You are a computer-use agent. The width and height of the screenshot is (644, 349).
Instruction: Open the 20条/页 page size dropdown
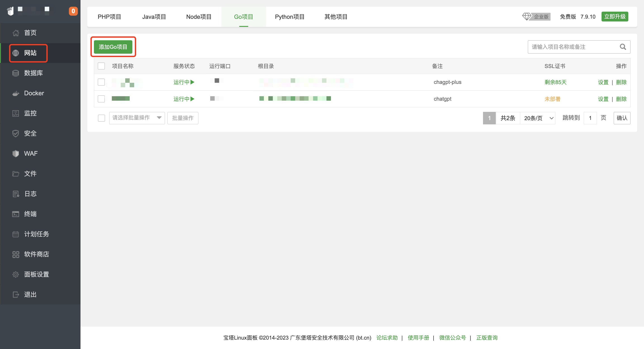[x=538, y=118]
